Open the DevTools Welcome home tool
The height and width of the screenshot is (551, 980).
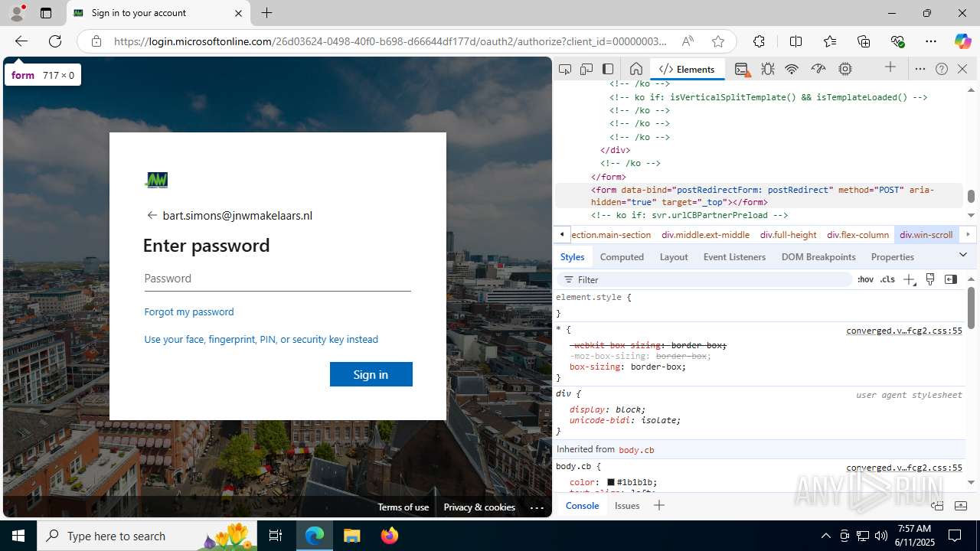(635, 69)
